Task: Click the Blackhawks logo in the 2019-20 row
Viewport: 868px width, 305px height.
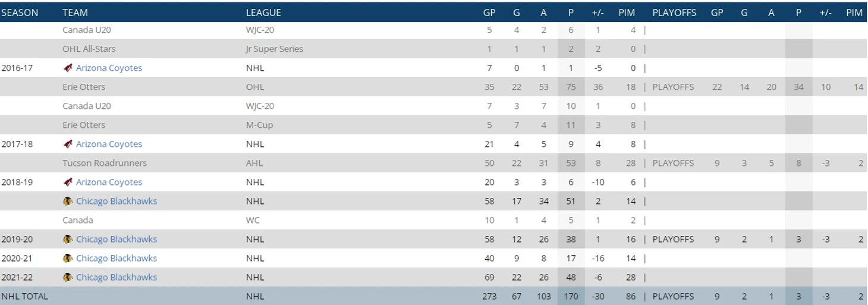Action: click(x=68, y=239)
